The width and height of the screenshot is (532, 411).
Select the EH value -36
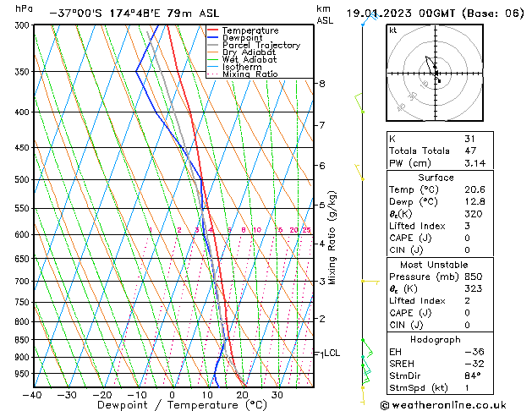coord(474,352)
